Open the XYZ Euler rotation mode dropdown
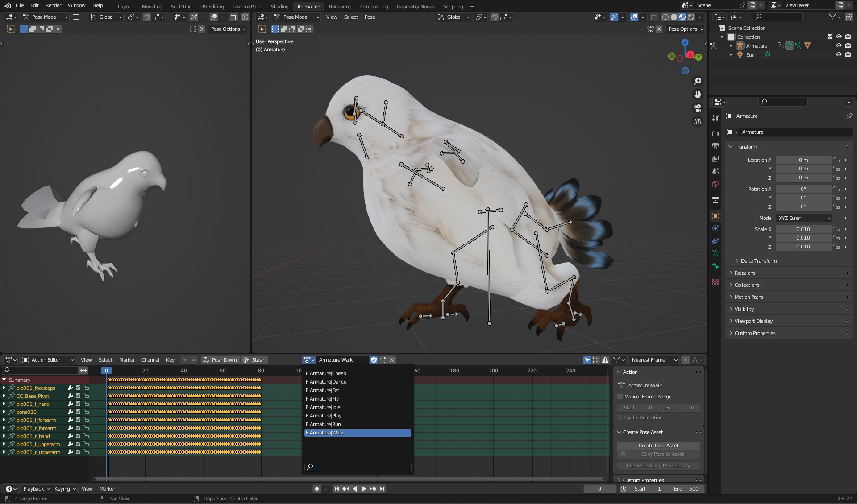Viewport: 857px width, 504px height. pos(804,218)
